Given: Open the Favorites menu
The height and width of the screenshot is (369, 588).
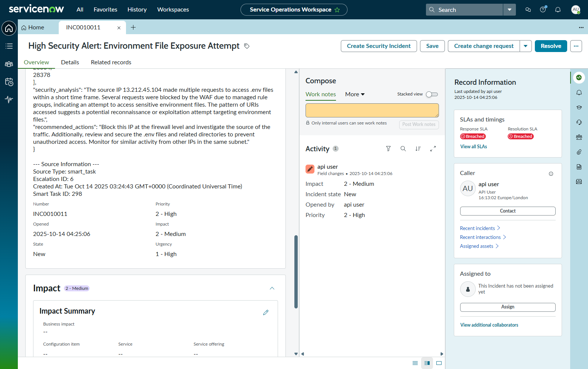Looking at the screenshot, I should click(x=106, y=10).
